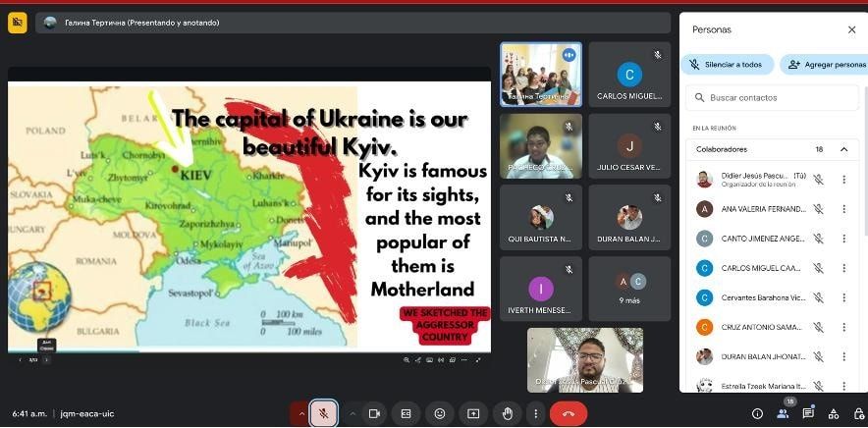This screenshot has height=428, width=868.
Task: Expand microphone audio settings arrow
Action: pos(301,413)
